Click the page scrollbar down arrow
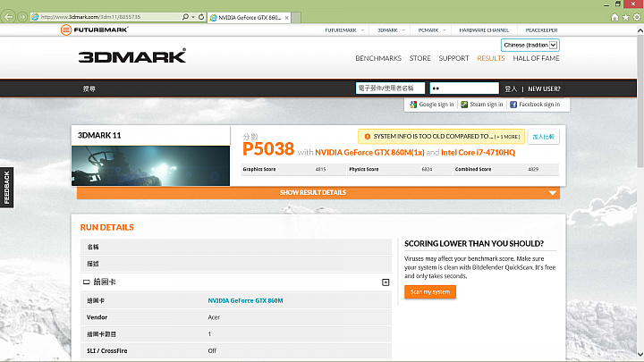Viewport: 644px width, 362px height. (x=640, y=354)
